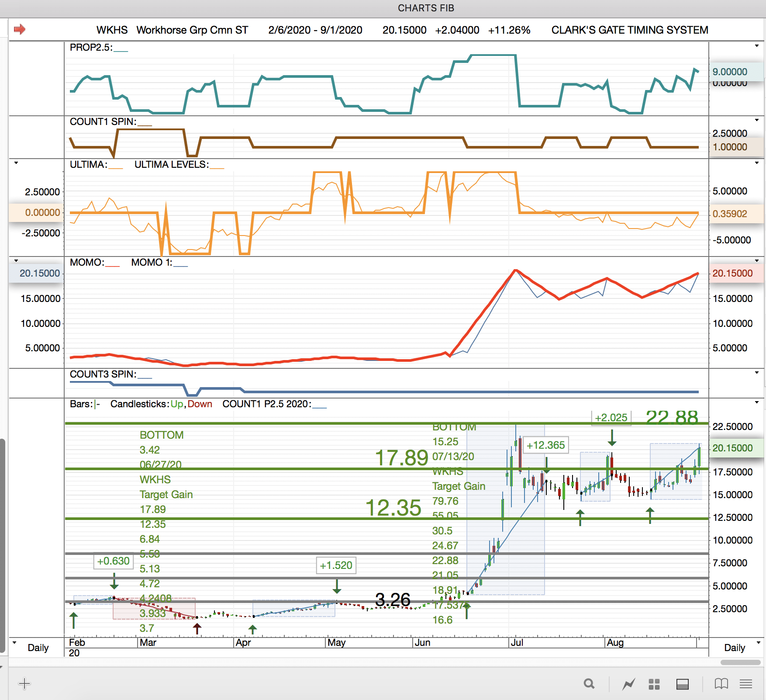
Task: Click the MOMO 1 indicator legend label
Action: pos(152,263)
